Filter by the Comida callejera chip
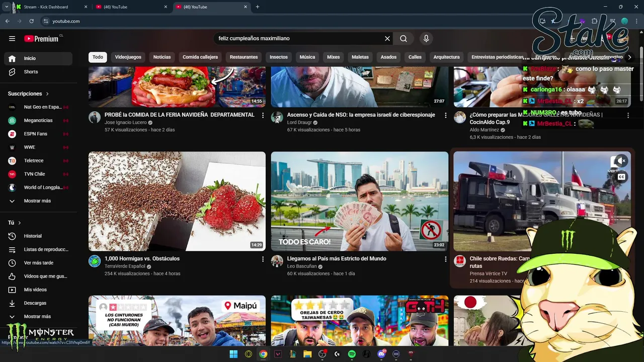644x362 pixels. pyautogui.click(x=200, y=57)
